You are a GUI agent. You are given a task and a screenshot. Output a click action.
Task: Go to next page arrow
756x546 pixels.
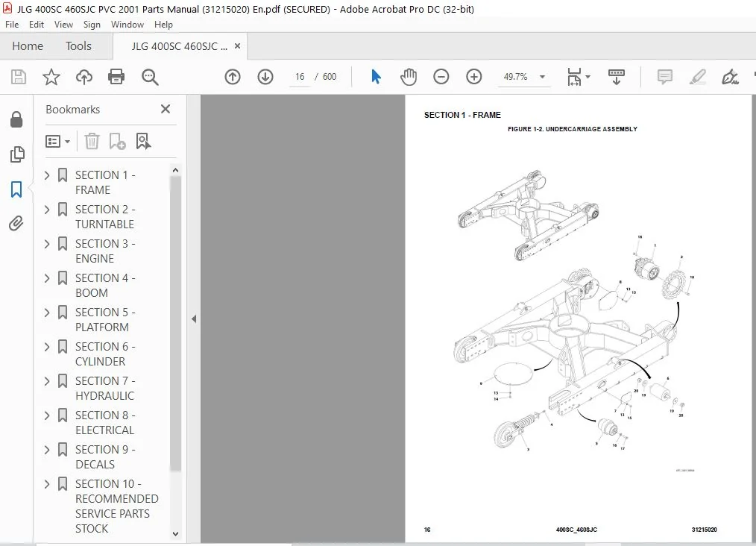coord(265,77)
